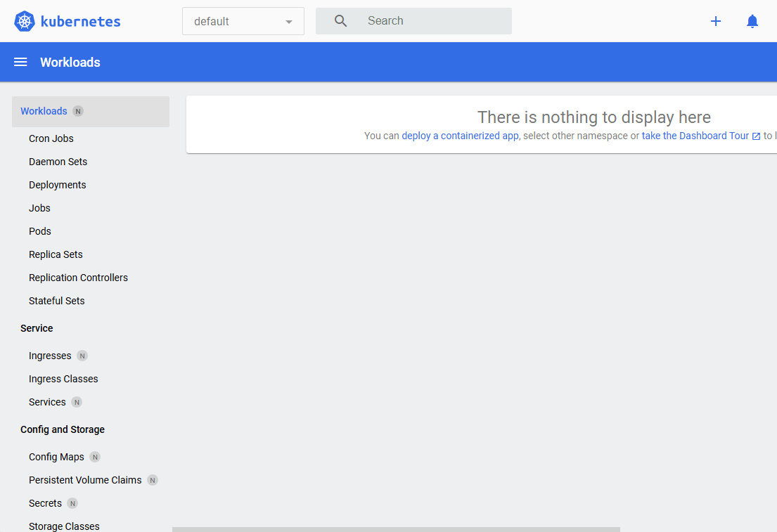Open the 'take the Dashboard Tour' link

tap(695, 136)
